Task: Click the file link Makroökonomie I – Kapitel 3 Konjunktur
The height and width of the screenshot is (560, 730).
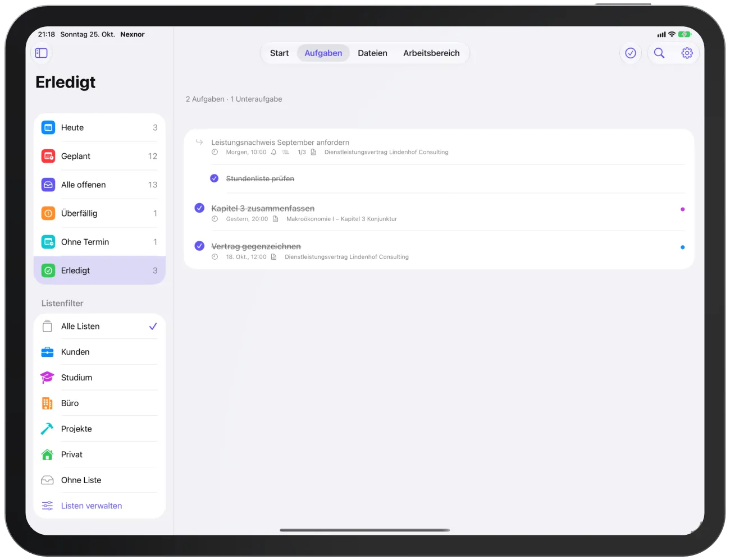Action: click(341, 219)
